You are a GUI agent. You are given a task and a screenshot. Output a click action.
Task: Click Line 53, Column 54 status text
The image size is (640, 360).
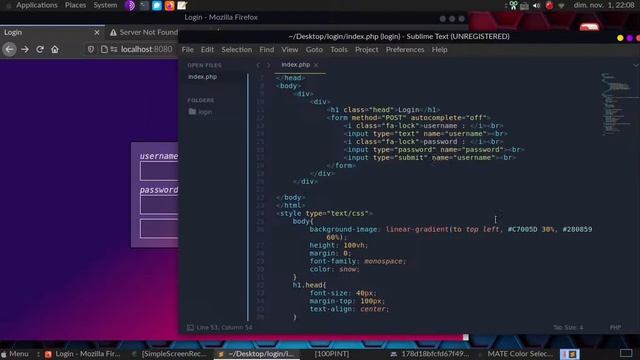(224, 327)
